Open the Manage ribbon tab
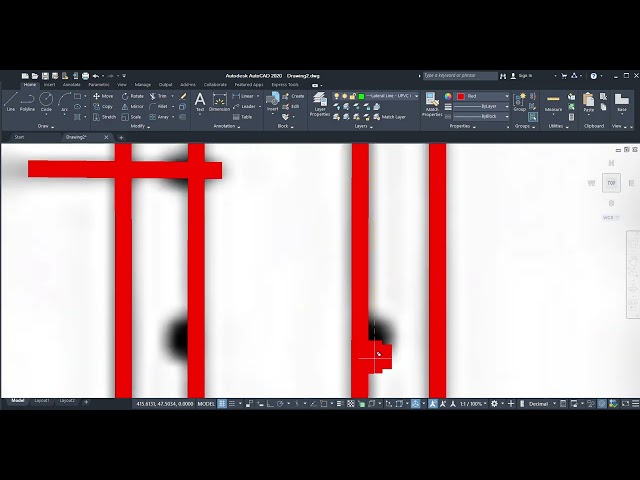Screen dimensions: 640x480 pos(143,85)
